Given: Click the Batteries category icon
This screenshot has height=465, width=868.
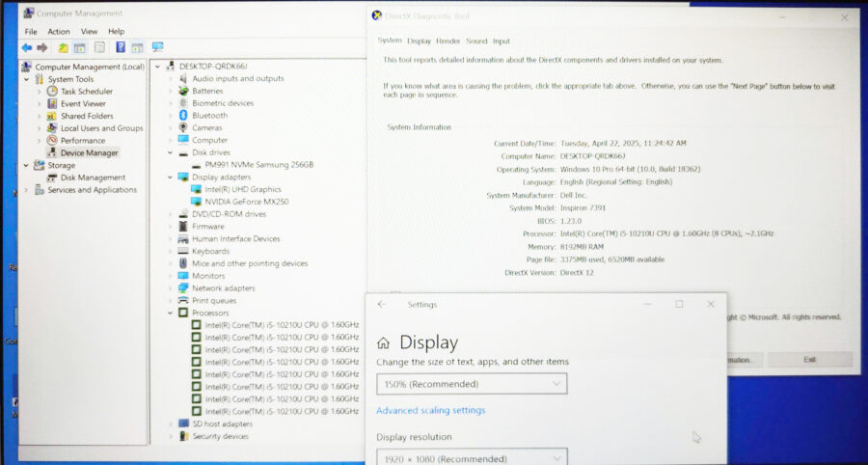Looking at the screenshot, I should [183, 91].
